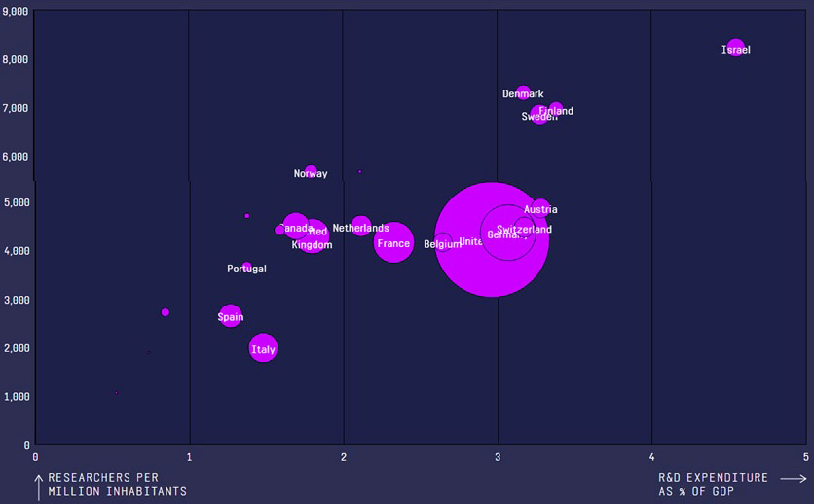Click the Norway data point
The height and width of the screenshot is (504, 814).
click(x=311, y=172)
